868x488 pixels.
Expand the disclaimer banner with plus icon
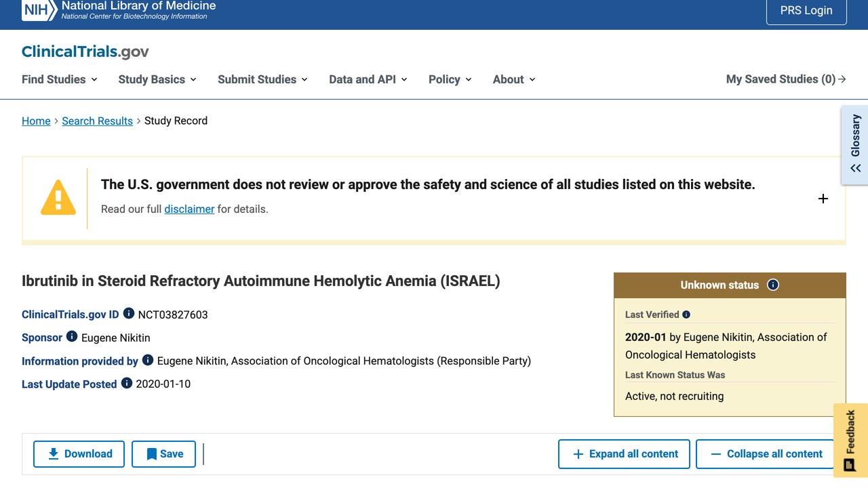click(x=823, y=199)
